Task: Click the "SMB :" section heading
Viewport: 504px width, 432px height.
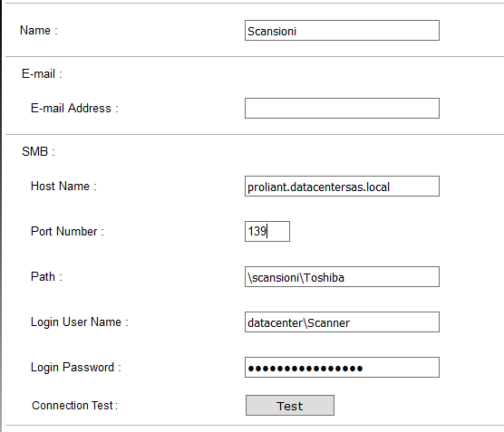Action: click(38, 151)
